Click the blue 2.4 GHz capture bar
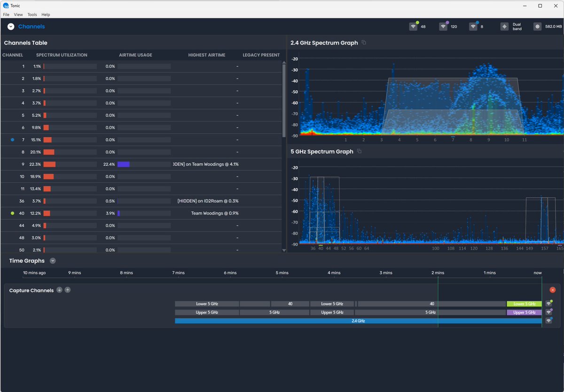 (x=358, y=321)
